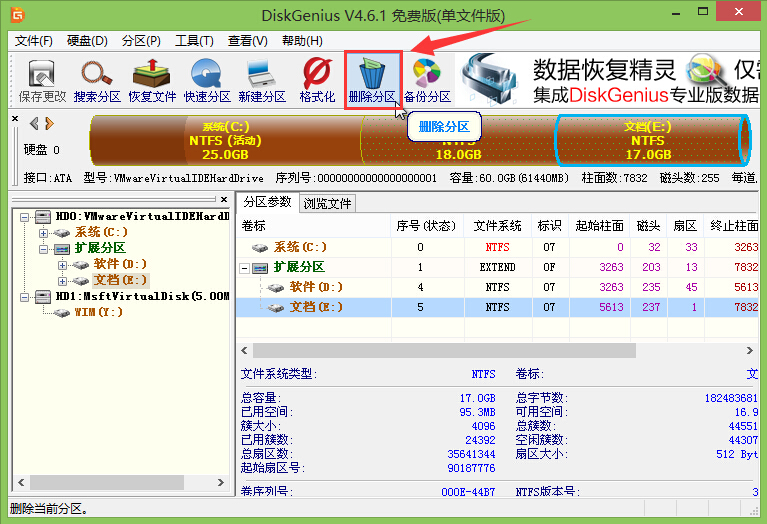This screenshot has width=767, height=524.
Task: Go to the next disk with the orange right arrow
Action: [49, 123]
